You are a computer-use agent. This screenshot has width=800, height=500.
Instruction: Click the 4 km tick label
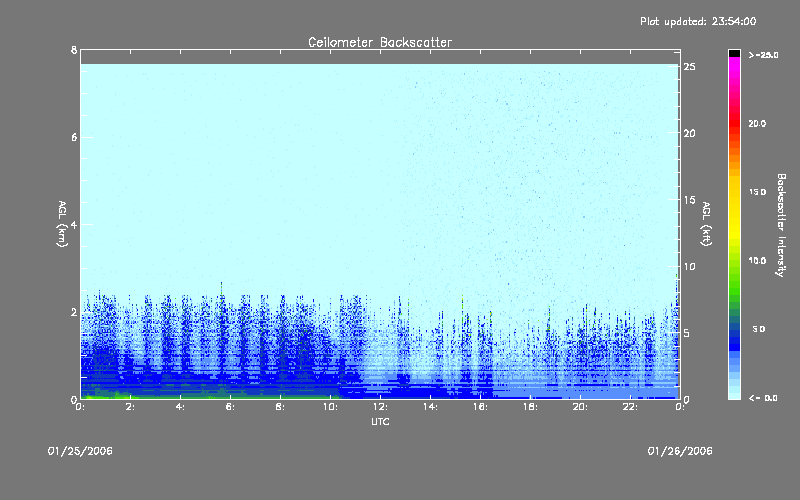point(74,224)
